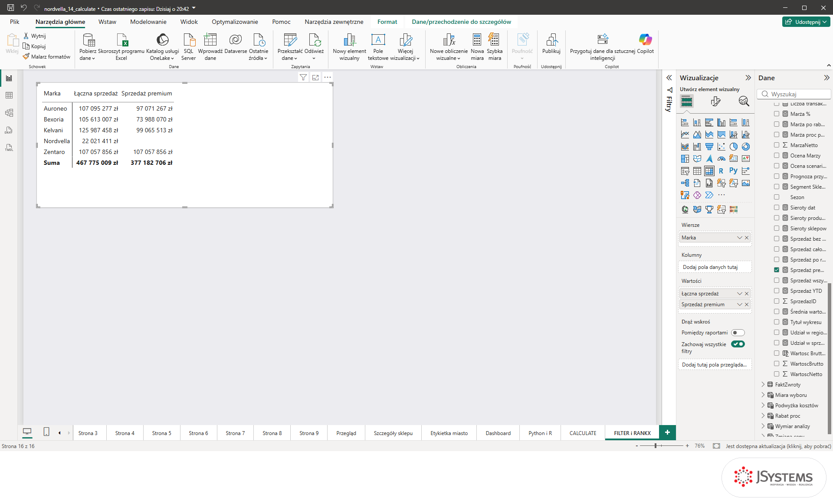The width and height of the screenshot is (833, 504).
Task: Check the Marża % field checkbox
Action: click(777, 114)
